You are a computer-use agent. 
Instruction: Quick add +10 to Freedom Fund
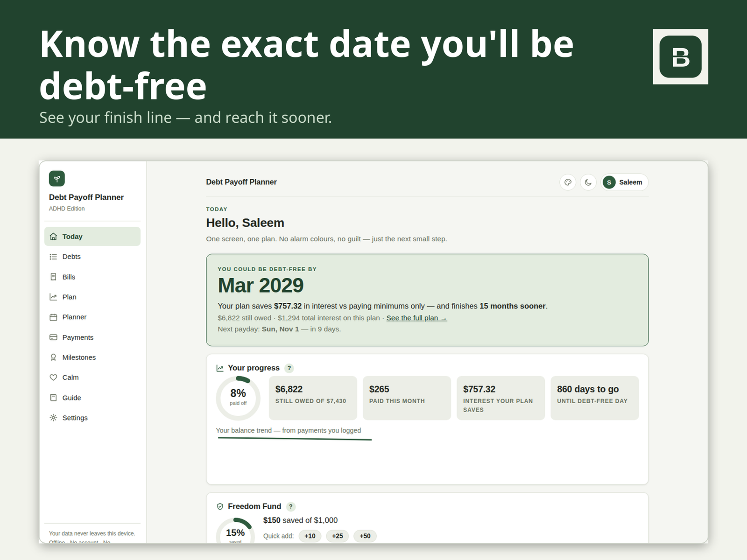coord(310,536)
